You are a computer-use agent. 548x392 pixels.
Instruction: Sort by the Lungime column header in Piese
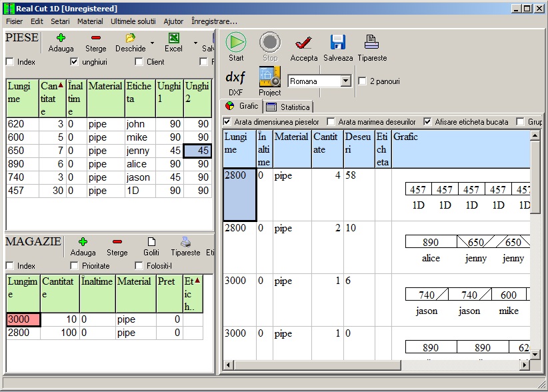[22, 92]
